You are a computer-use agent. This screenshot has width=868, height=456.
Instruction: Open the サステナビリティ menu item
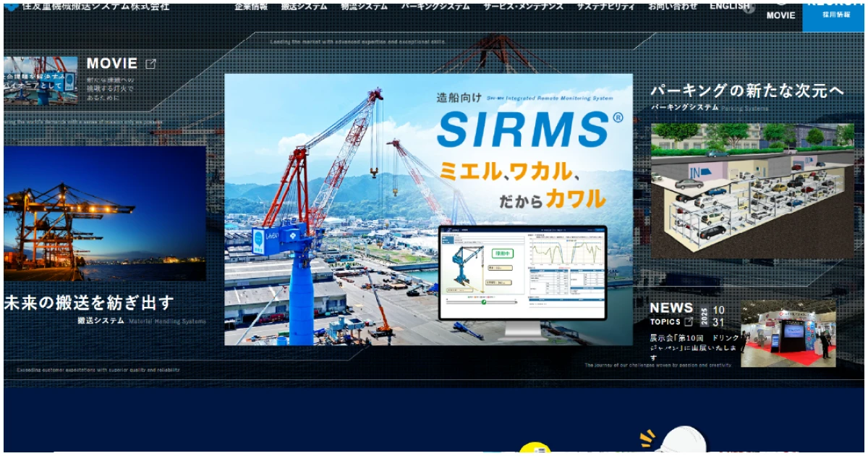coord(605,6)
